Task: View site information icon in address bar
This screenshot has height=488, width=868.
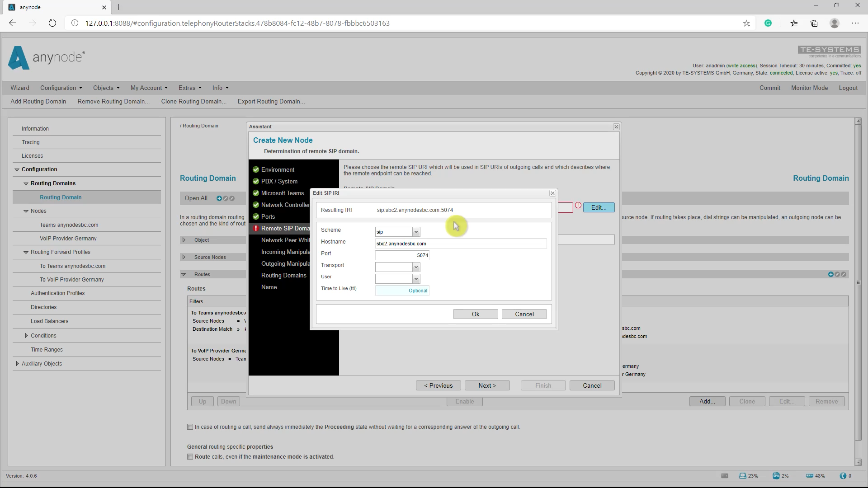Action: (x=75, y=23)
